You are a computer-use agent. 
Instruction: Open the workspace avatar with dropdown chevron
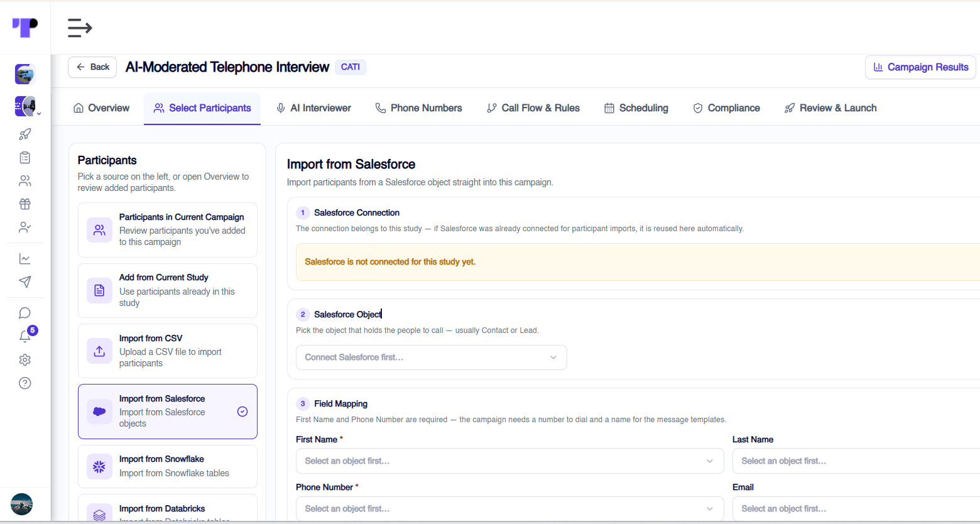tap(27, 106)
